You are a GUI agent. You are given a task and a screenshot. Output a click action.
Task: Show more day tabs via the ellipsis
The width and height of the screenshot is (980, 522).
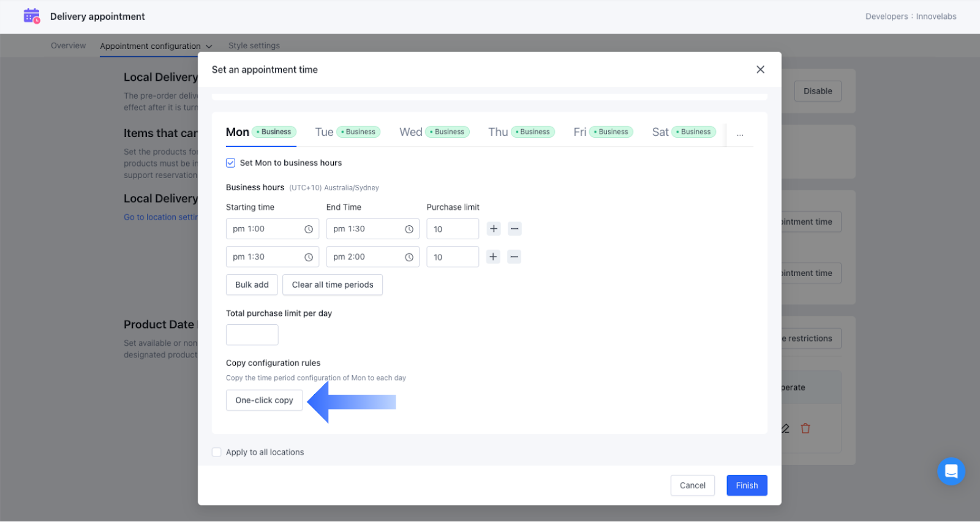[740, 133]
